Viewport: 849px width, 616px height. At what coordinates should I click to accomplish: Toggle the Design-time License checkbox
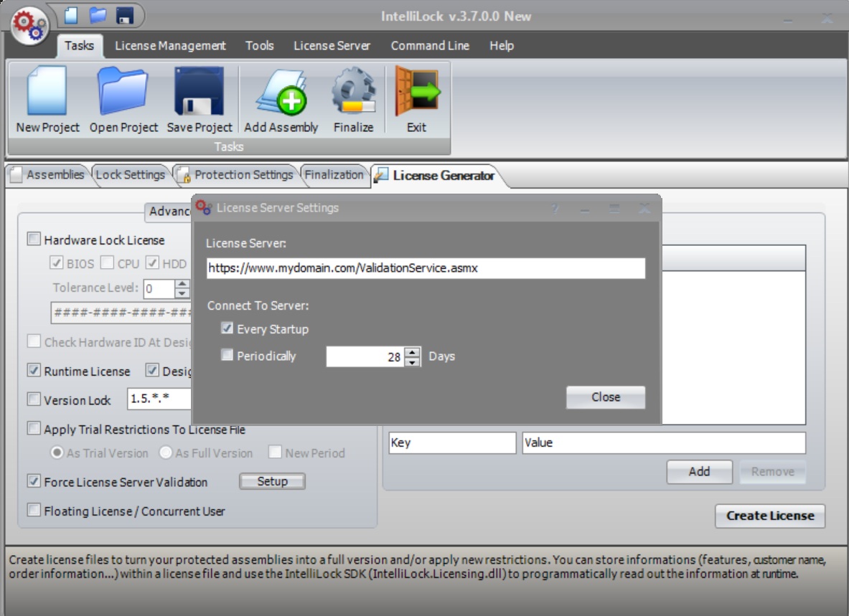click(152, 371)
